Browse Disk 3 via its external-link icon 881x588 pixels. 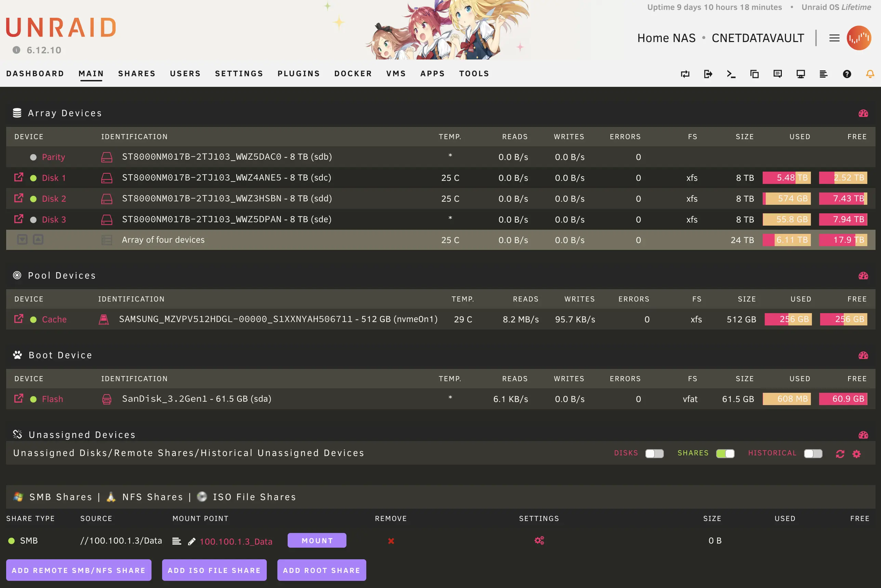pos(19,219)
